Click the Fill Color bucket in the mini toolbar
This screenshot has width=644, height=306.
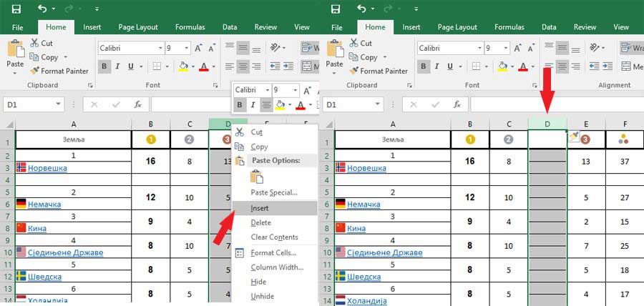[x=280, y=105]
